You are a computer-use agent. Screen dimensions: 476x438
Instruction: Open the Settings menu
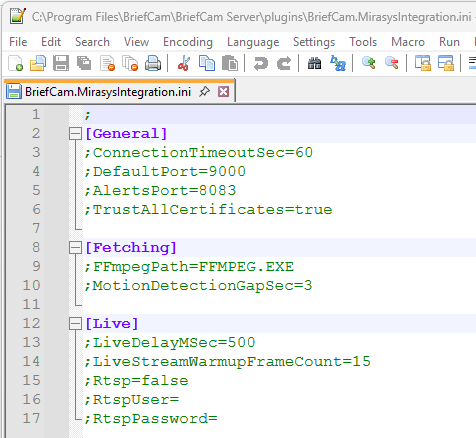(314, 42)
